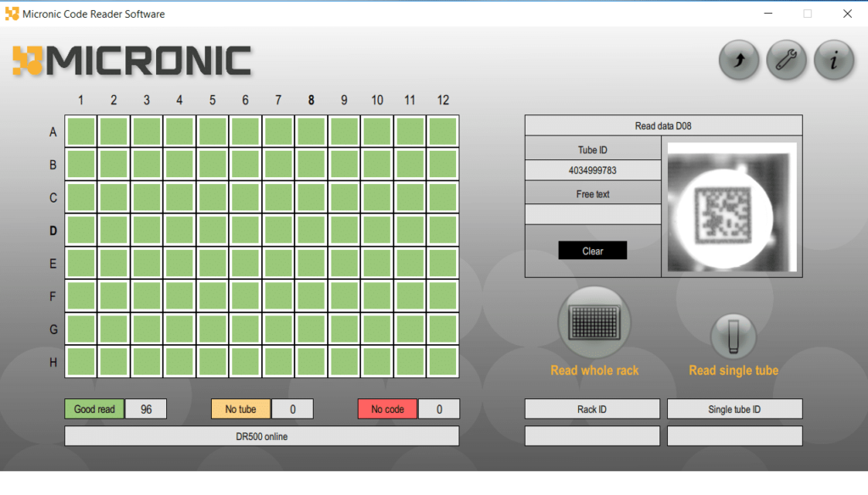Click row header A

pos(53,131)
